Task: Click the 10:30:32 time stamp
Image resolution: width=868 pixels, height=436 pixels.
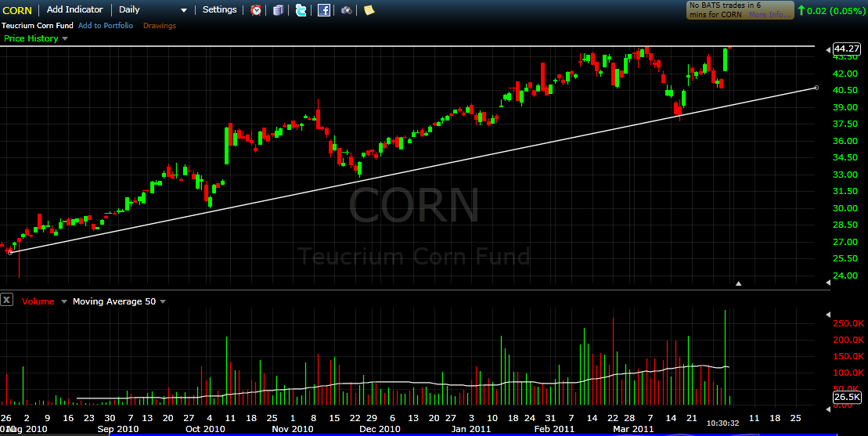Action: [x=723, y=423]
